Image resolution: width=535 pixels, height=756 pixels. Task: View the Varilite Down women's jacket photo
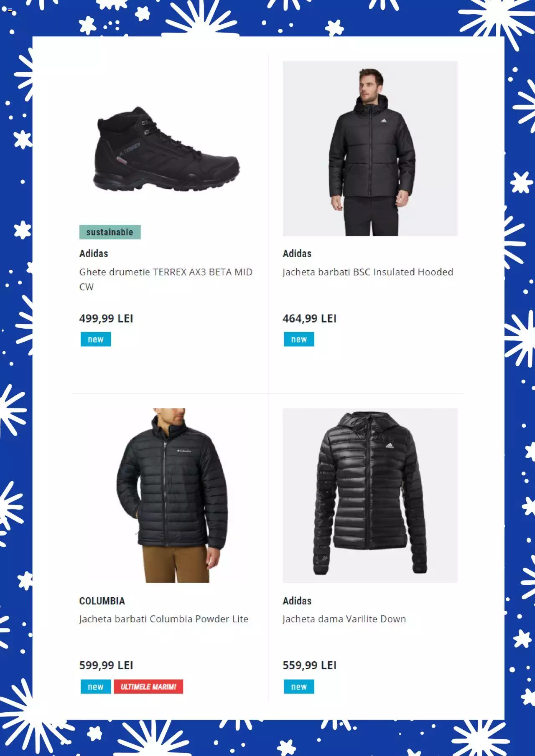pos(370,495)
